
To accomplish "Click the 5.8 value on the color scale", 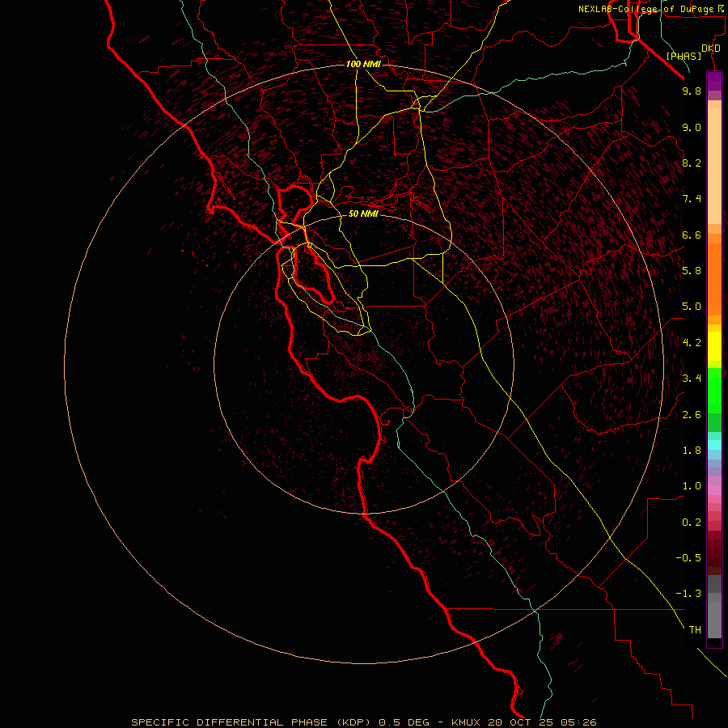I will 692,271.
